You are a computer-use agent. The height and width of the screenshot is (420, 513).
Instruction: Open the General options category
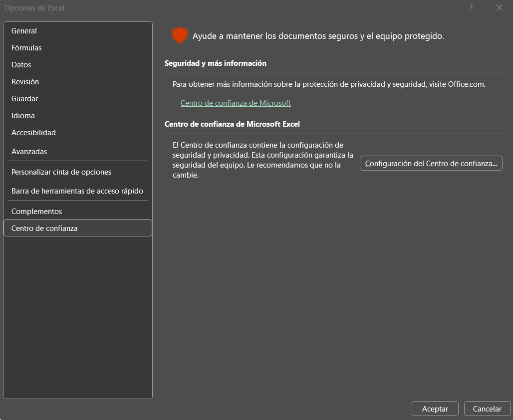click(77, 31)
